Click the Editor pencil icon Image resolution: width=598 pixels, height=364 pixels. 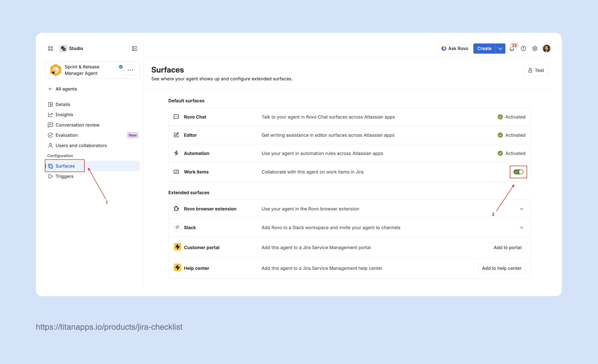point(176,135)
